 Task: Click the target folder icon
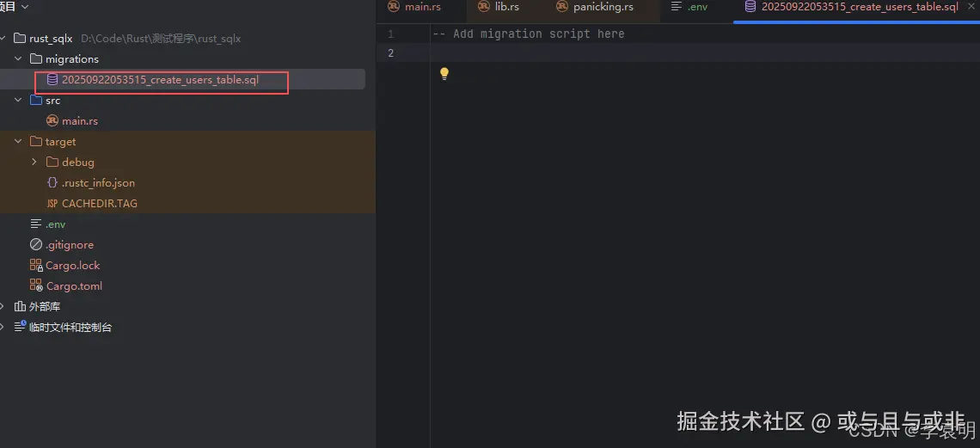[x=35, y=141]
